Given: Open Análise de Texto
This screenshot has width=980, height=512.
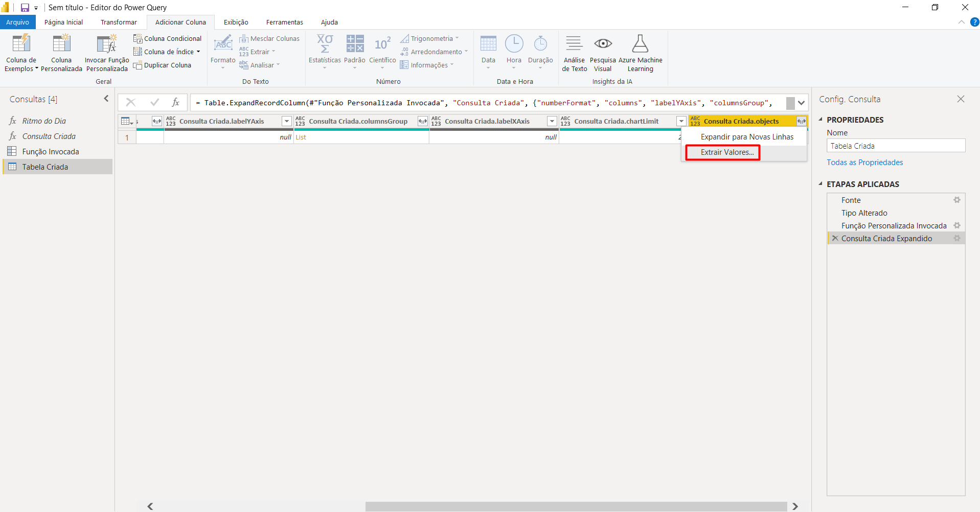Looking at the screenshot, I should point(575,53).
